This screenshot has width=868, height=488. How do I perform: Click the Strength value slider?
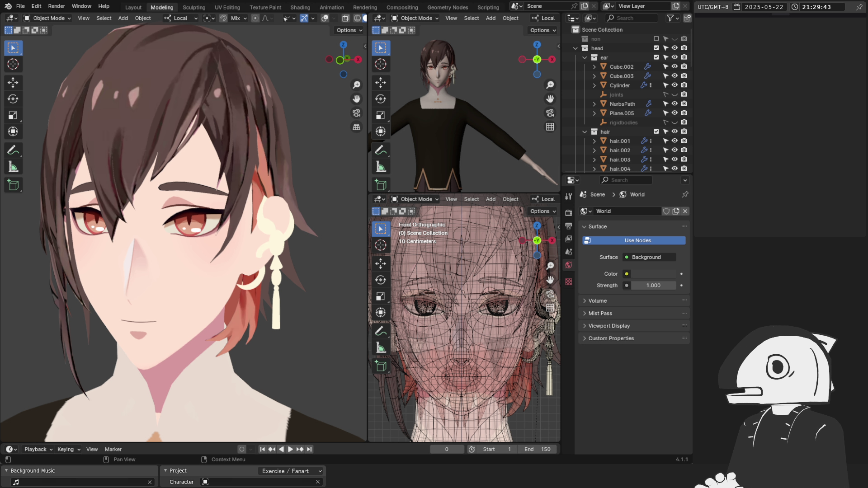point(654,286)
